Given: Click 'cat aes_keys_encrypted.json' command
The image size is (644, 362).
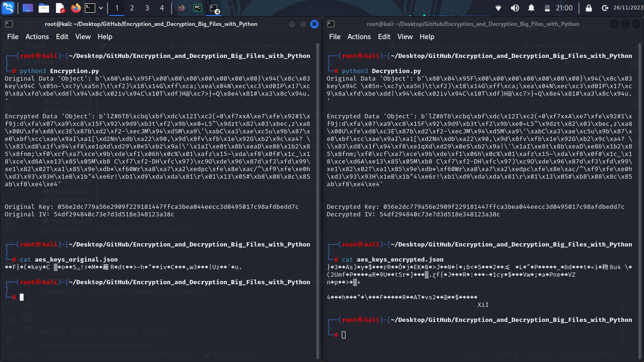Looking at the screenshot, I should click(x=393, y=260).
